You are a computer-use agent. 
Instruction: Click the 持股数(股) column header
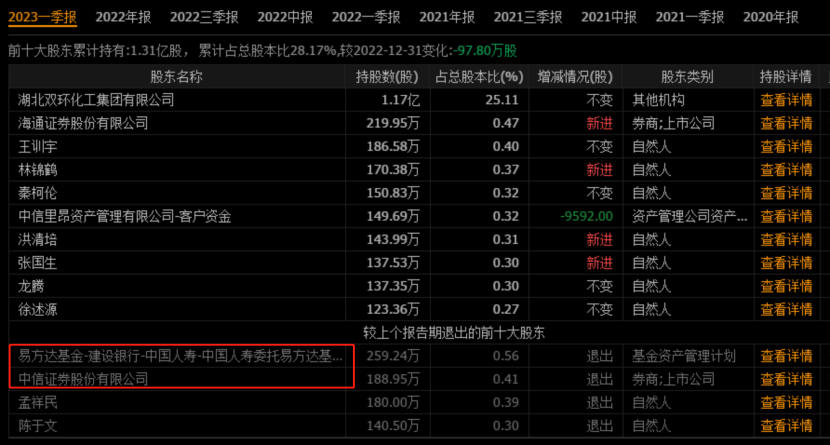coord(387,77)
